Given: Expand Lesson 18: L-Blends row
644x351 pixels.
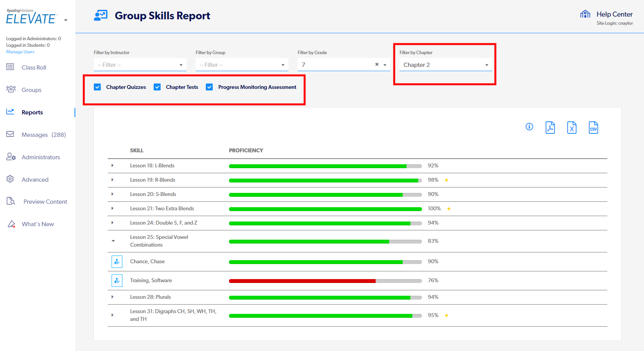Looking at the screenshot, I should coord(112,165).
